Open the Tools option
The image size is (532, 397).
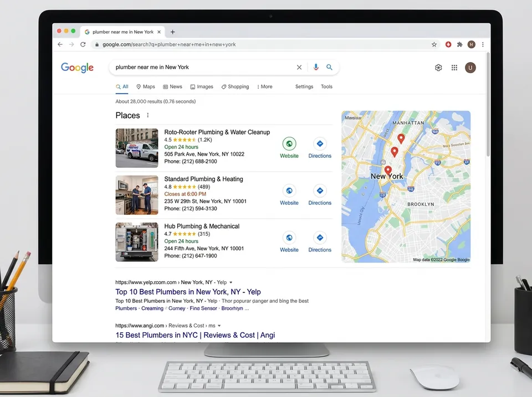pos(326,87)
